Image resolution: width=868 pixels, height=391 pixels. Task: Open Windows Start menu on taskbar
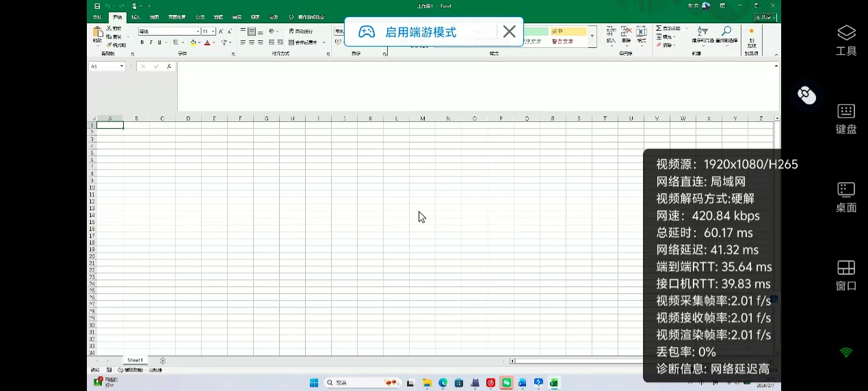[314, 383]
